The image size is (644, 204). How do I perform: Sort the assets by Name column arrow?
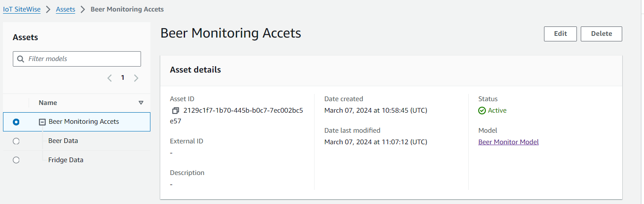coord(141,103)
